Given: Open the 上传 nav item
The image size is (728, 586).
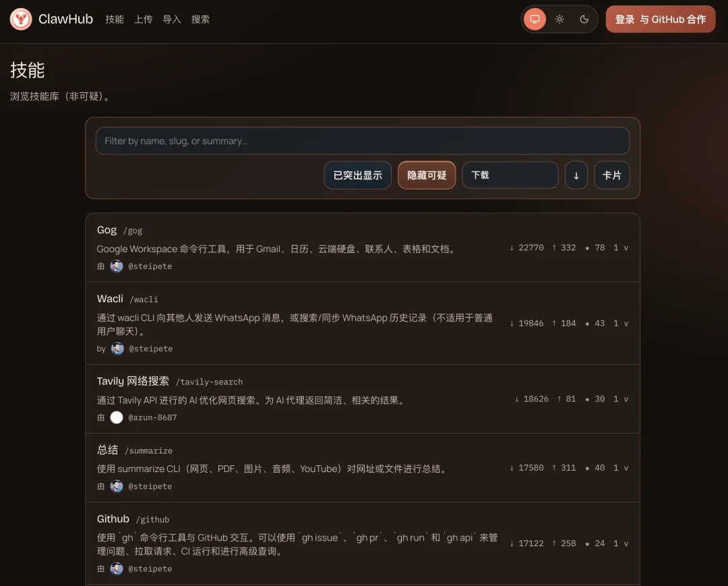Looking at the screenshot, I should tap(143, 19).
